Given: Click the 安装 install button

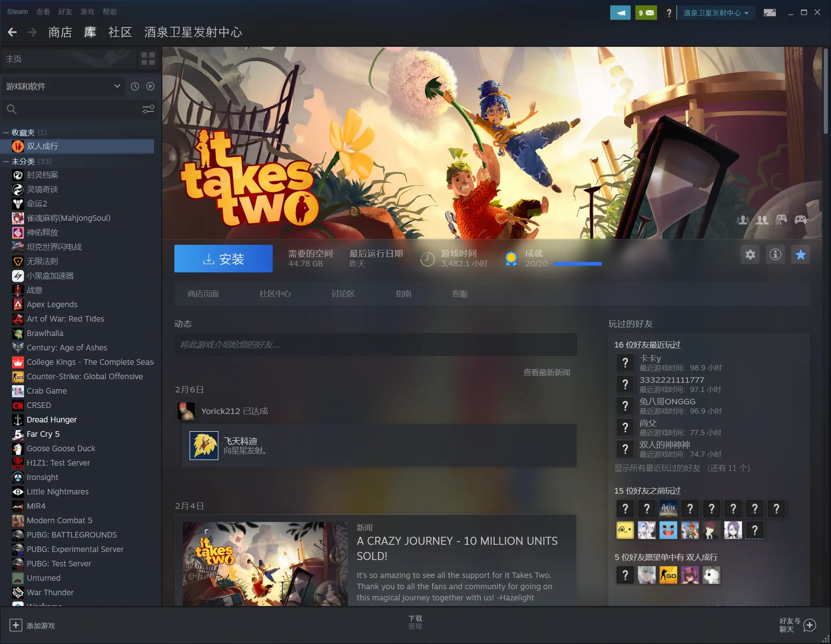Looking at the screenshot, I should tap(224, 259).
